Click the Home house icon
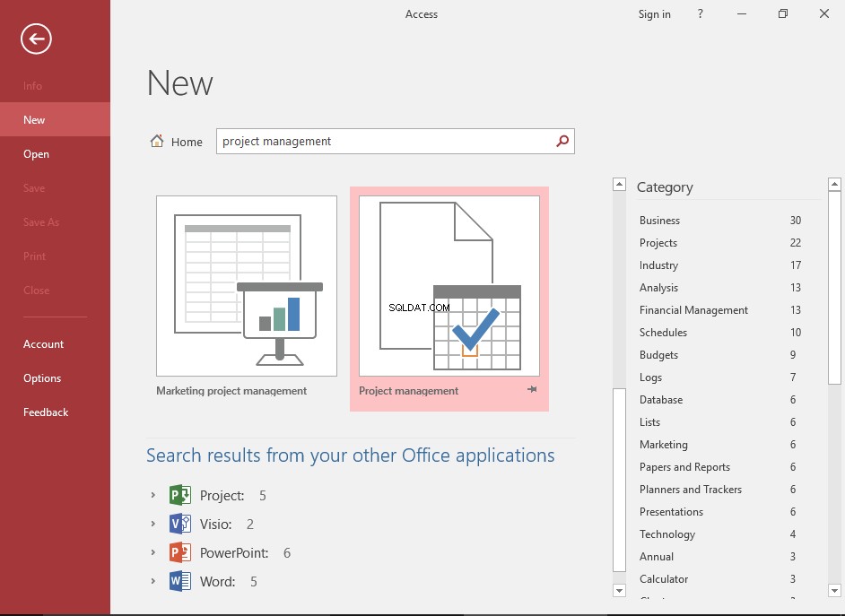Image resolution: width=845 pixels, height=616 pixels. (157, 141)
